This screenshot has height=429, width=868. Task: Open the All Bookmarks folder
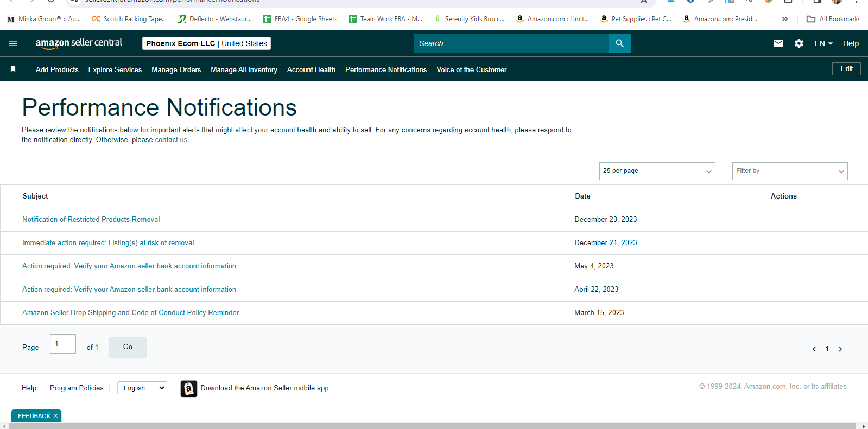(834, 19)
